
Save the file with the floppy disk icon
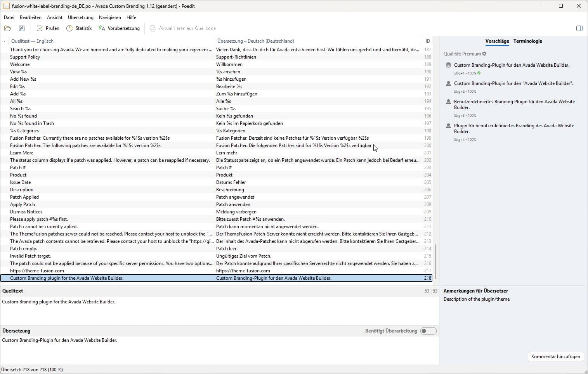pos(22,28)
